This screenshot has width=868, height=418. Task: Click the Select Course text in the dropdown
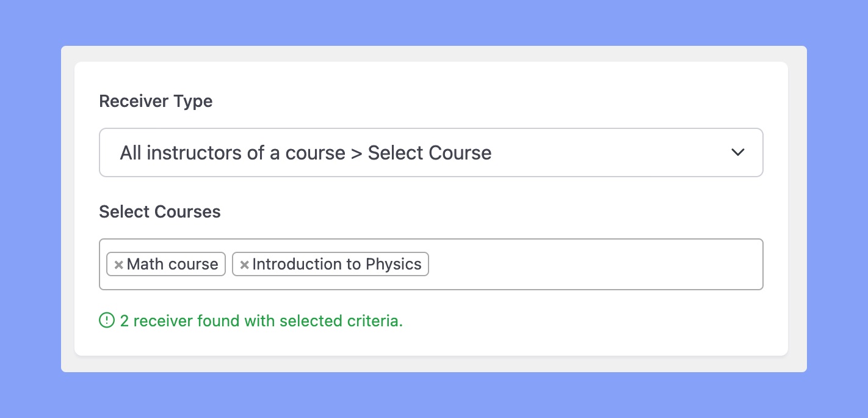pos(430,152)
